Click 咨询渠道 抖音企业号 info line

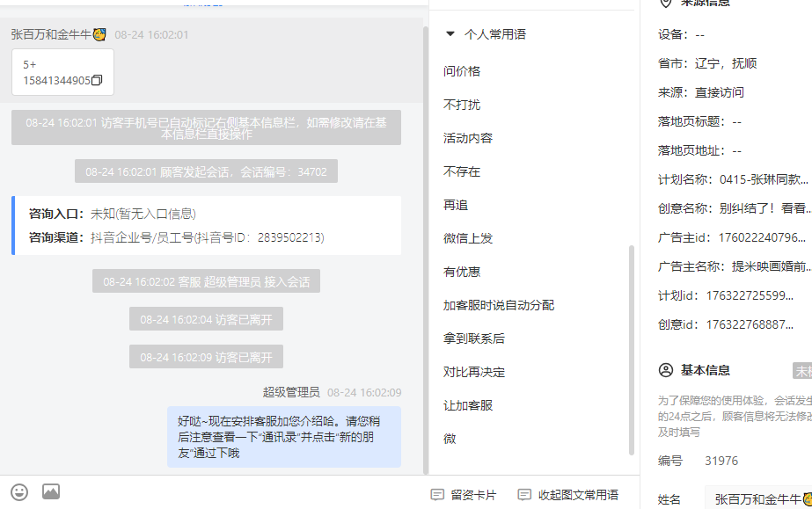[177, 237]
